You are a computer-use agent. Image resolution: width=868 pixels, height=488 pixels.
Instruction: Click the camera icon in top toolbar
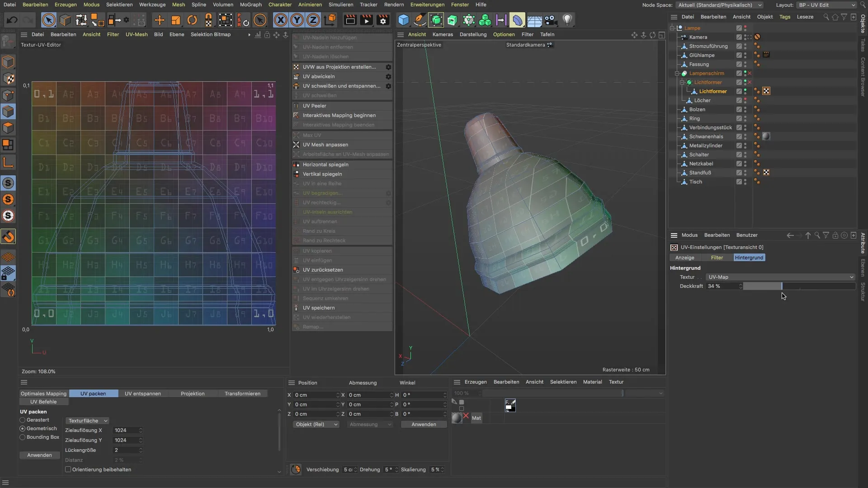tap(550, 20)
